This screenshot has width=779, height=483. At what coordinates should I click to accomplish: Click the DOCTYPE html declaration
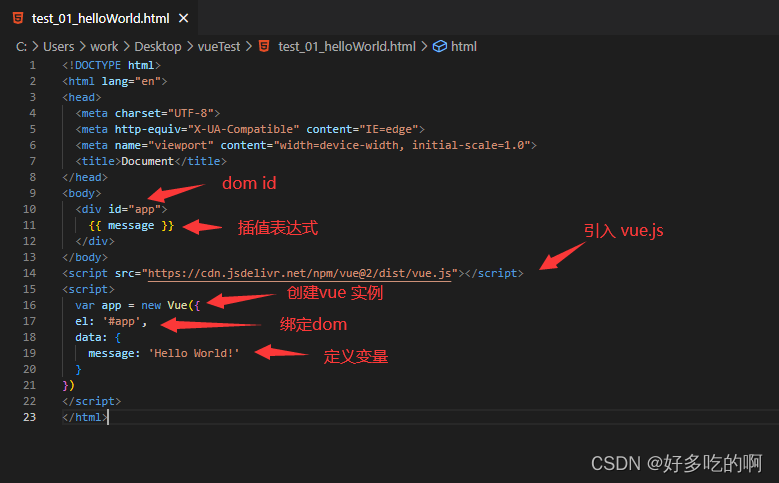click(111, 66)
